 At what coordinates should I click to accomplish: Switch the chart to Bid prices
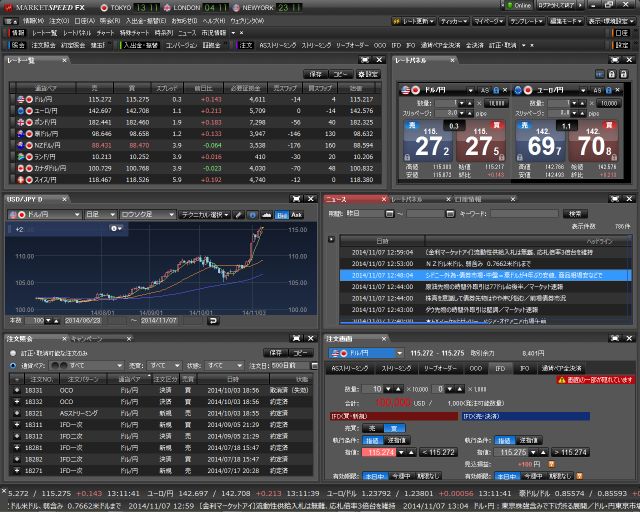click(x=282, y=215)
